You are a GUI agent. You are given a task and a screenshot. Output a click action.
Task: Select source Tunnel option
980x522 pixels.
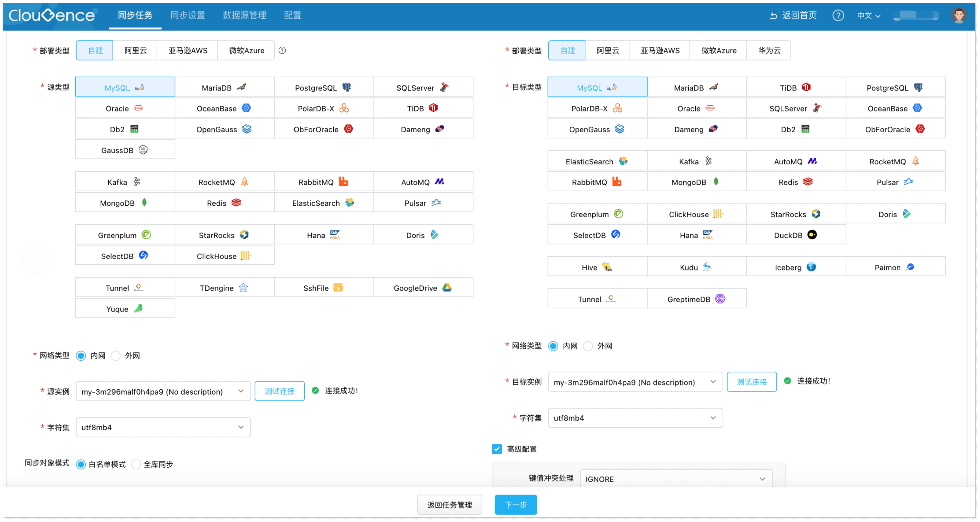[125, 287]
